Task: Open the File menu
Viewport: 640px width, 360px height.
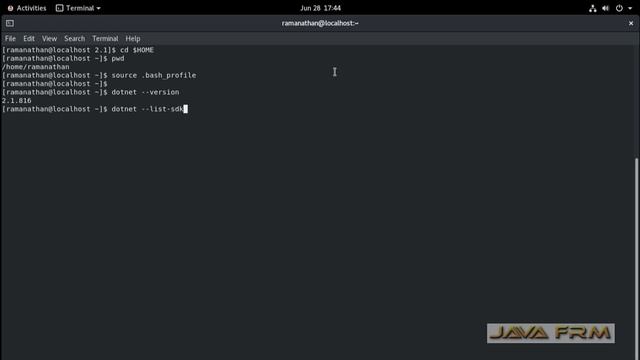Action: pos(10,38)
